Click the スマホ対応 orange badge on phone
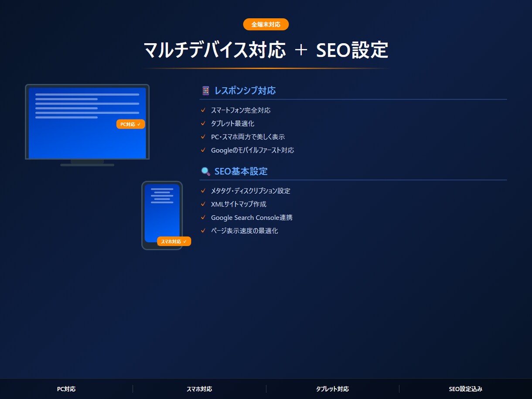The width and height of the screenshot is (532, 399). point(174,241)
